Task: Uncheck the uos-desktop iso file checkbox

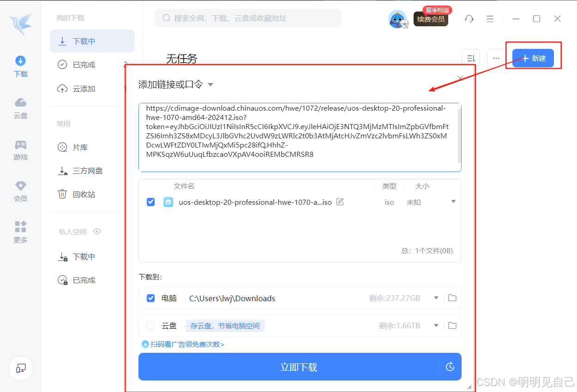Action: [150, 202]
